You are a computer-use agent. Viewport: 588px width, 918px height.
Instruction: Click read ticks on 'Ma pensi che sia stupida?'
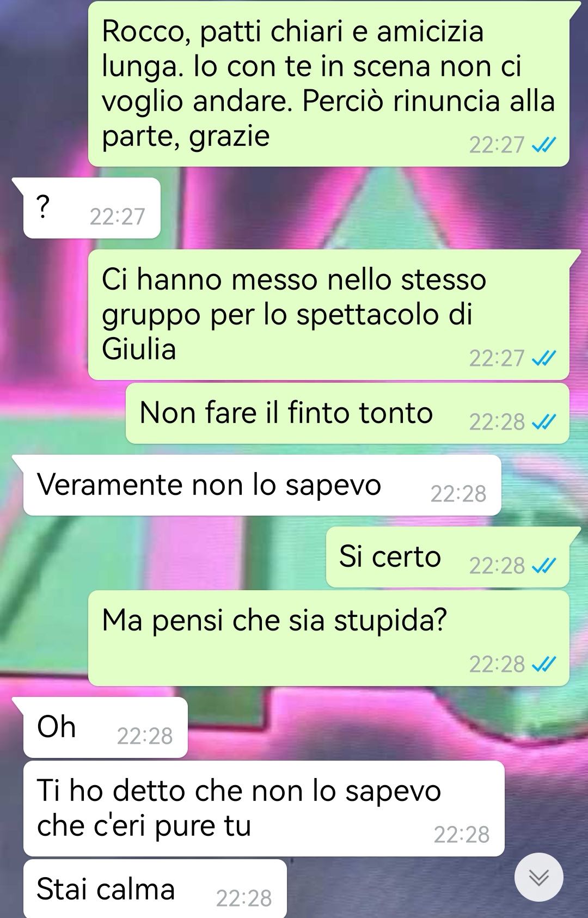tap(543, 664)
